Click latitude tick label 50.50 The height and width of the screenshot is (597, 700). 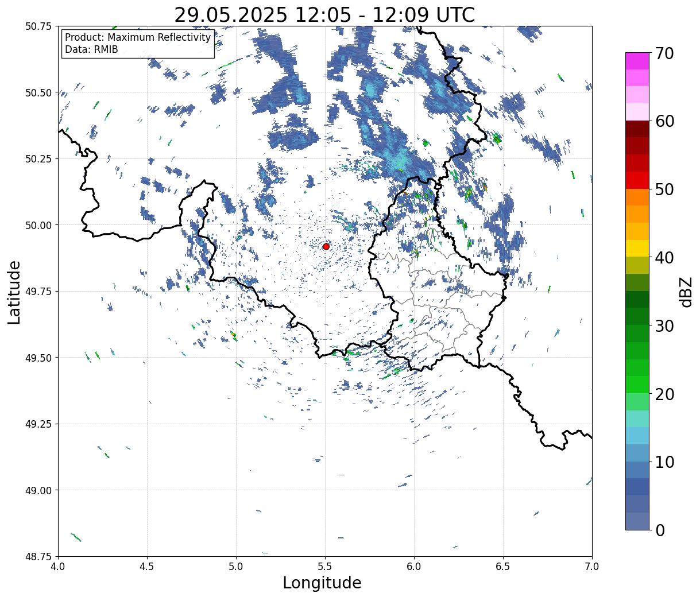click(x=38, y=92)
